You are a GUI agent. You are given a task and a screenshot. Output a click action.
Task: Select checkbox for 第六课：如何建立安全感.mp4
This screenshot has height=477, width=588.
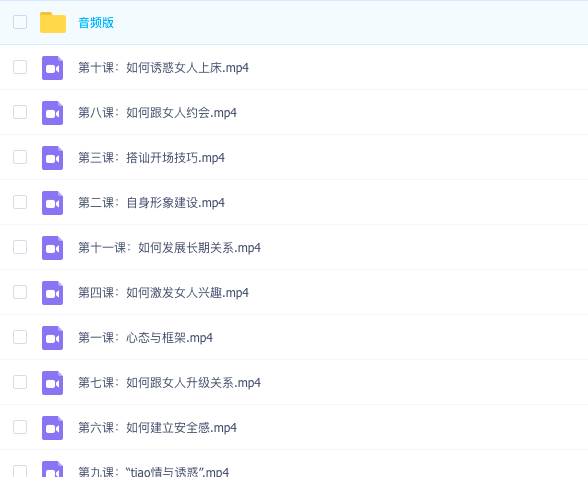click(20, 427)
